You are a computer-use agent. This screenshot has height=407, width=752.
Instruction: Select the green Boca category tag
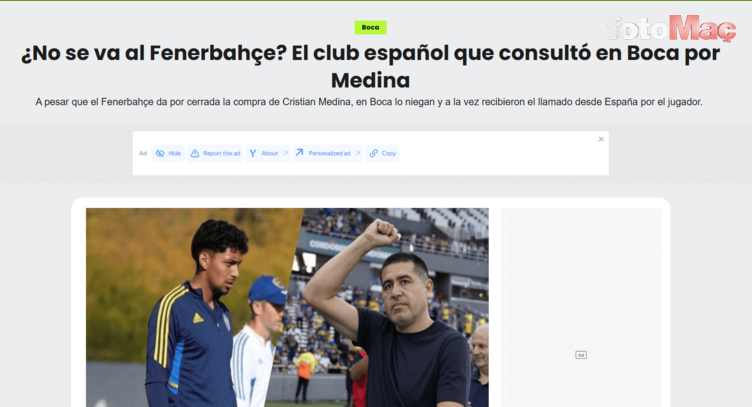[x=370, y=27]
